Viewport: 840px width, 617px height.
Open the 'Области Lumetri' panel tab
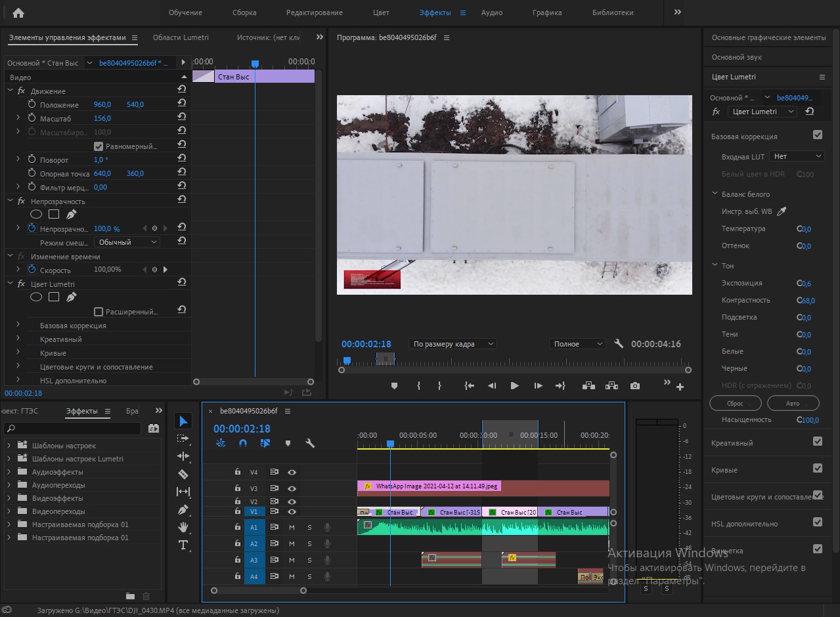pyautogui.click(x=180, y=38)
